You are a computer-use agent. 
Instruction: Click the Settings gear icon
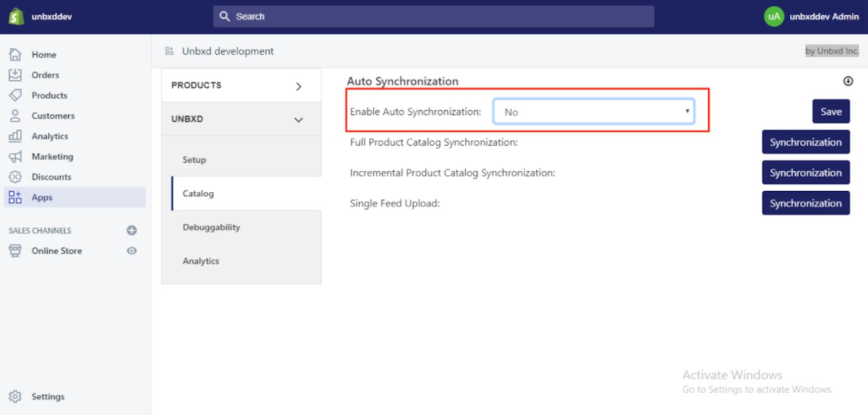[x=15, y=396]
